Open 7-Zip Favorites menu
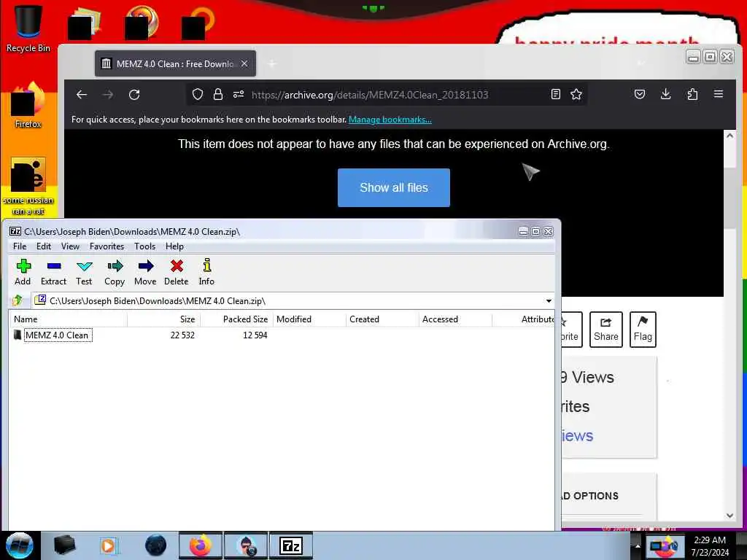Screen dimensions: 747x560 coord(107,246)
